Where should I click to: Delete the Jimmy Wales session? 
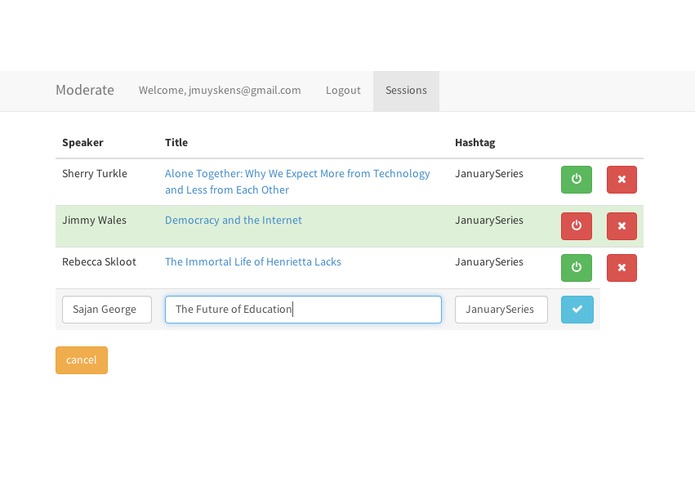[x=621, y=226]
